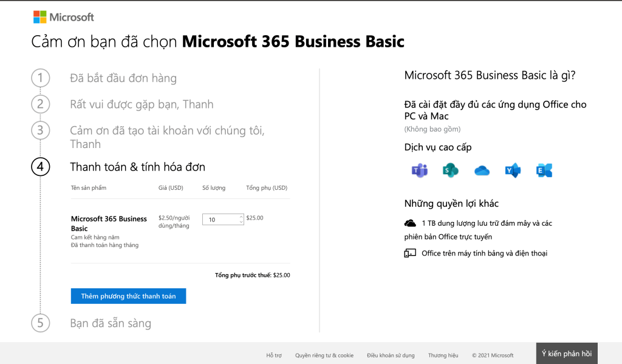
Task: Click the SharePoint icon
Action: 450,170
